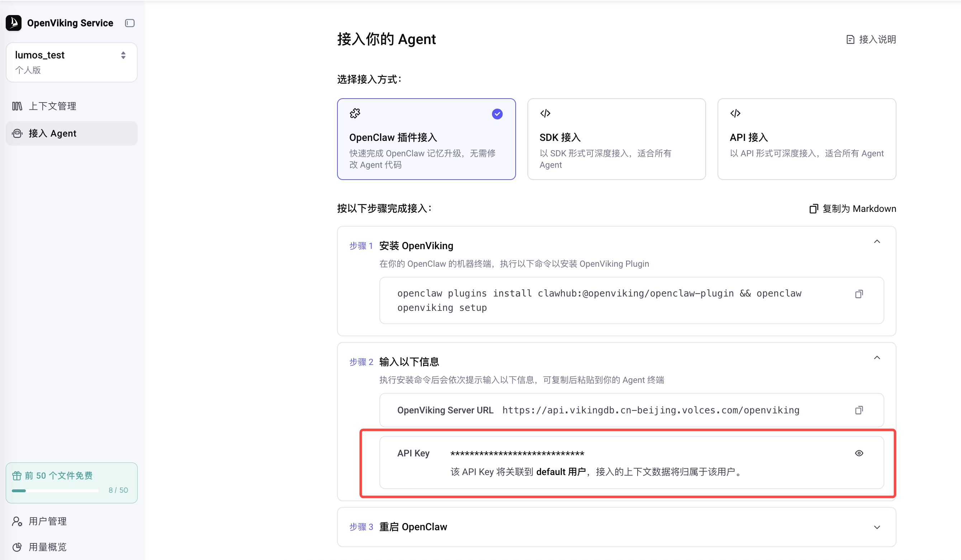
Task: Click the install command code block text
Action: pyautogui.click(x=600, y=300)
